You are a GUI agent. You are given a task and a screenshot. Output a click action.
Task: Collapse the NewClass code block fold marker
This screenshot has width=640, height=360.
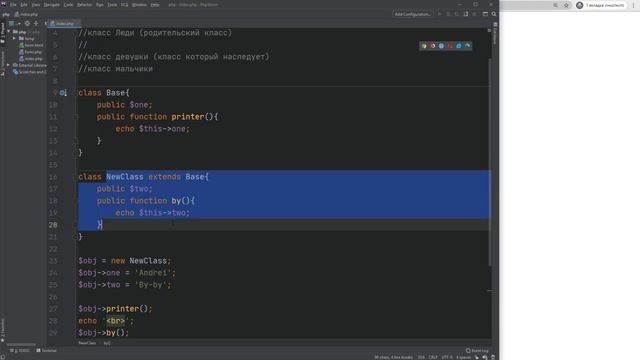[x=76, y=177]
